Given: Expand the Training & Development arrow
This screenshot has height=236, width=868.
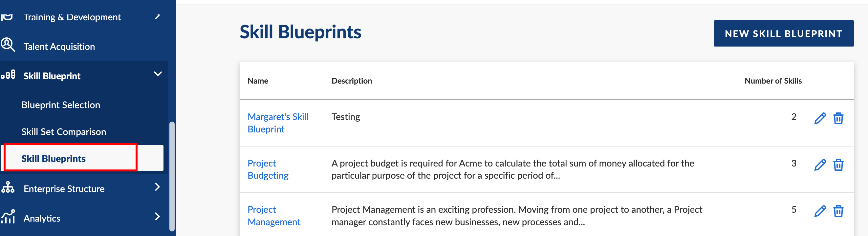Looking at the screenshot, I should point(157,16).
